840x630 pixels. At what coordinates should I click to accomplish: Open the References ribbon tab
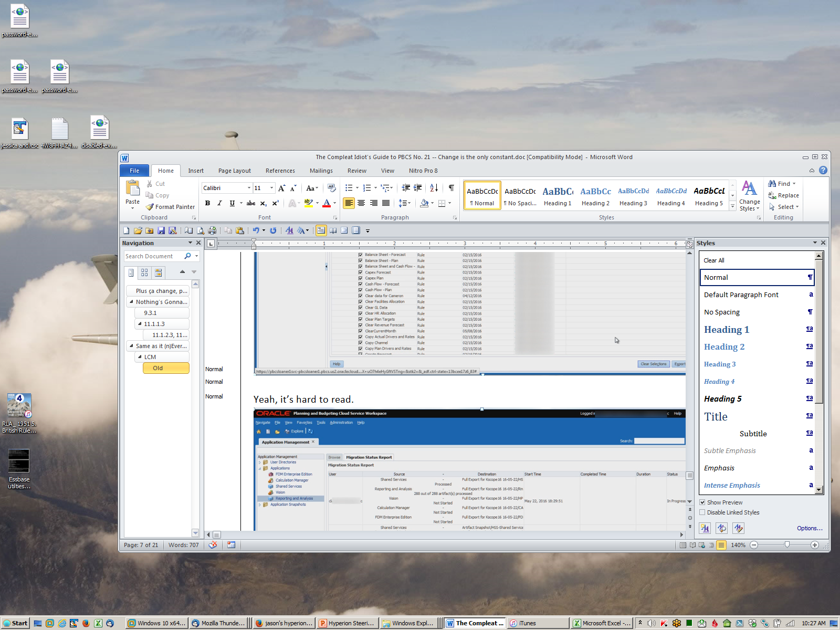280,171
